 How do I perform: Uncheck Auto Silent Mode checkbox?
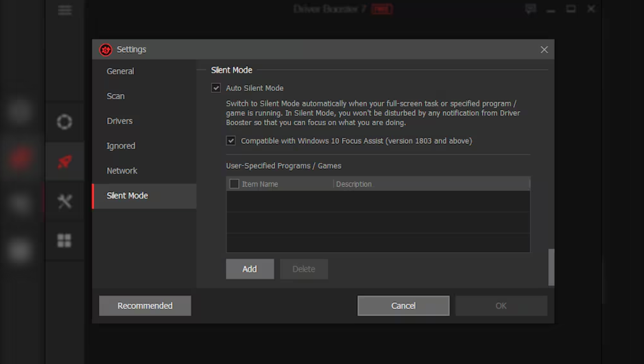pos(216,88)
